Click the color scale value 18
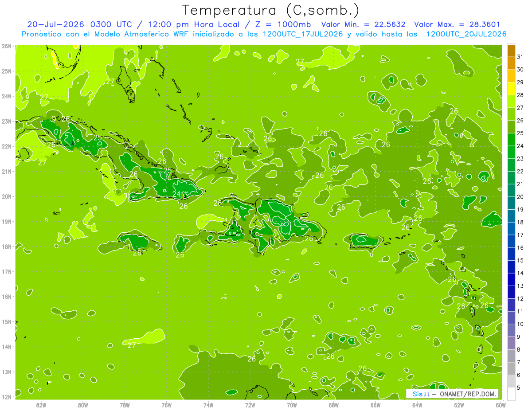Viewport: 532px width, 411px height. pyautogui.click(x=520, y=222)
